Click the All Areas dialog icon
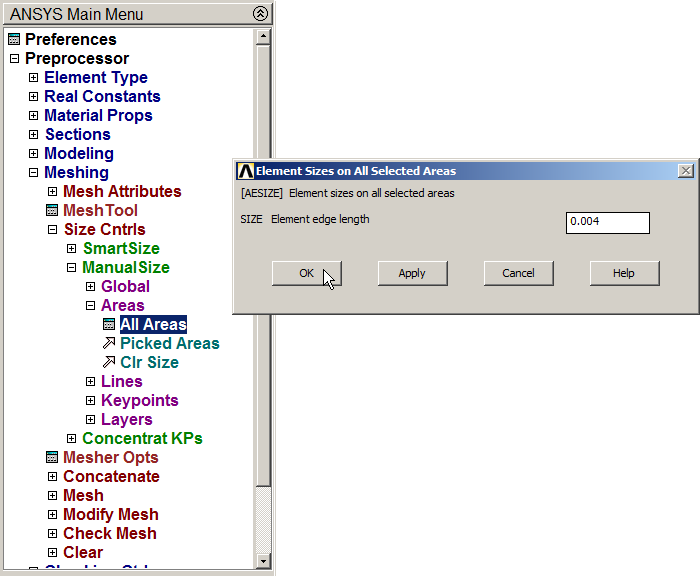The image size is (700, 576). (x=109, y=325)
